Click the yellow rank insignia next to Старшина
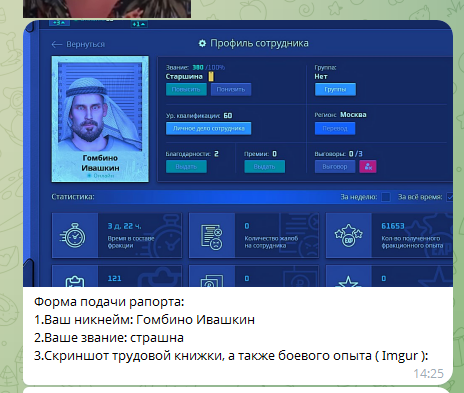464x393 pixels. pyautogui.click(x=211, y=77)
